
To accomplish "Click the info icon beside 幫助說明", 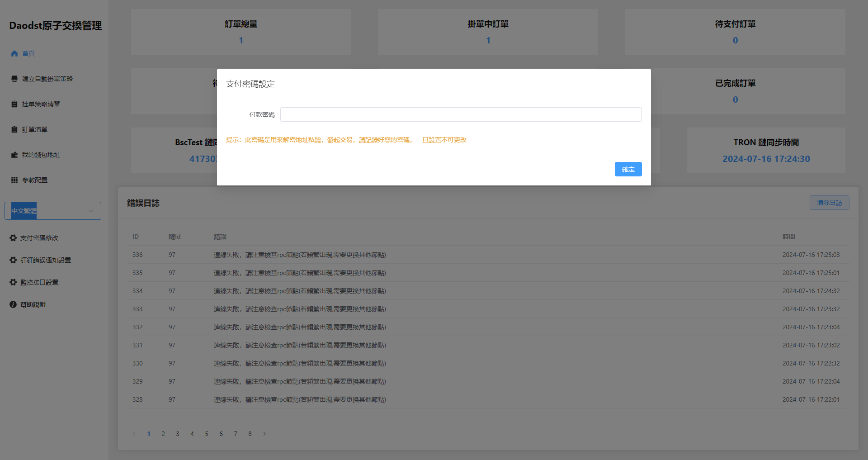I will 13,304.
